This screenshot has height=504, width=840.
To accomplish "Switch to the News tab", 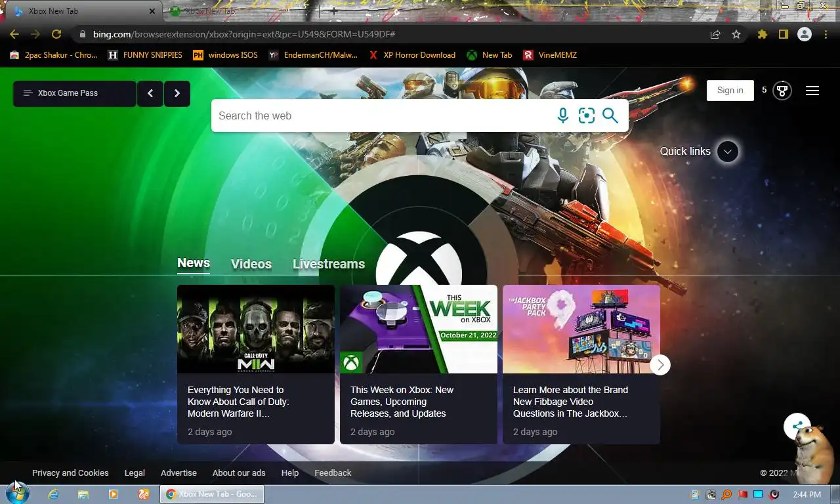I will click(x=194, y=263).
